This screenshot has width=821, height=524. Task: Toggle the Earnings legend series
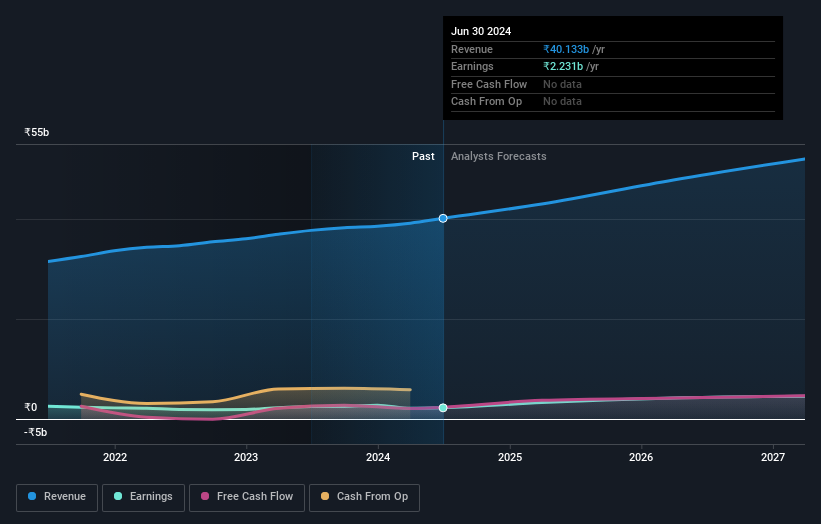click(x=143, y=497)
